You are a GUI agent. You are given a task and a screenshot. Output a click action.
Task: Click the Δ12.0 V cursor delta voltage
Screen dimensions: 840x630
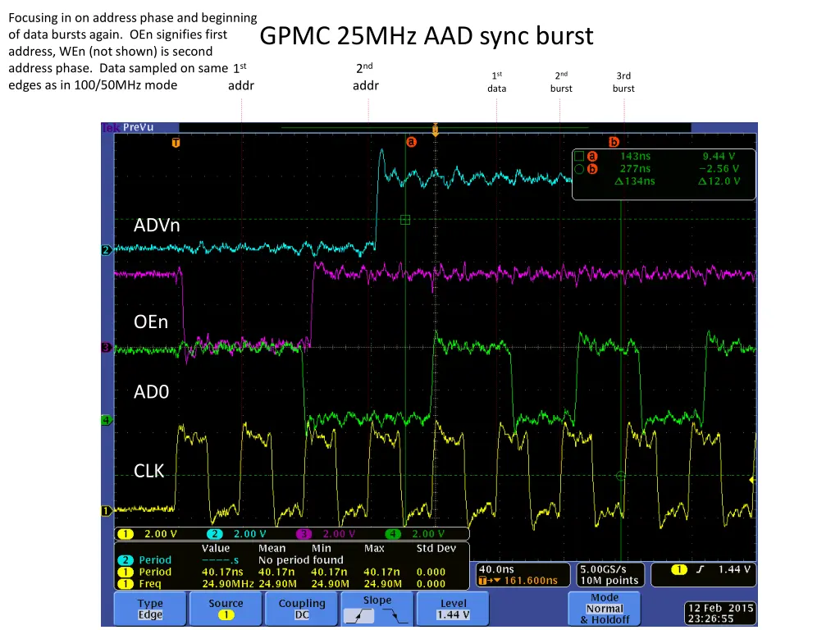pyautogui.click(x=719, y=181)
